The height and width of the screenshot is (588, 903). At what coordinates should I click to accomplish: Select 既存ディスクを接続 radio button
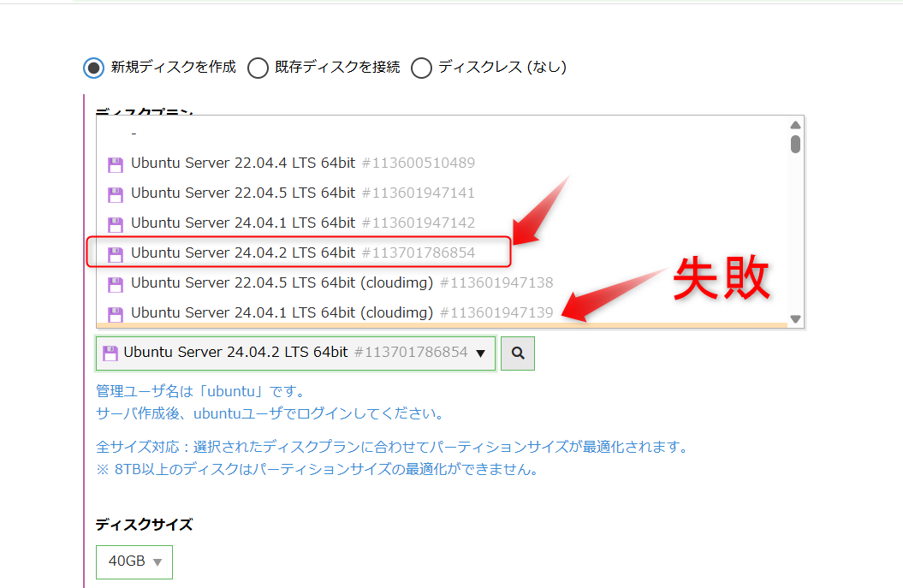coord(258,68)
